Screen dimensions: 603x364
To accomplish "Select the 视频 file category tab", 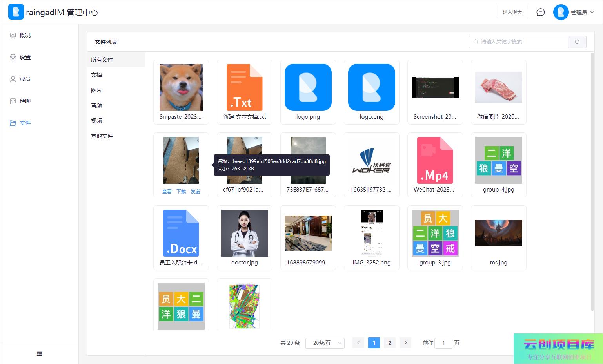I will (96, 121).
